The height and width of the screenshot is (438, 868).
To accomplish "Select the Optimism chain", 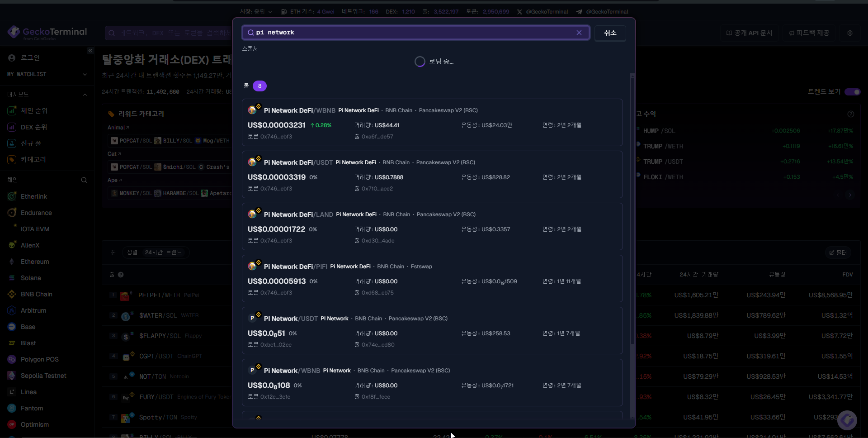I will point(29,424).
